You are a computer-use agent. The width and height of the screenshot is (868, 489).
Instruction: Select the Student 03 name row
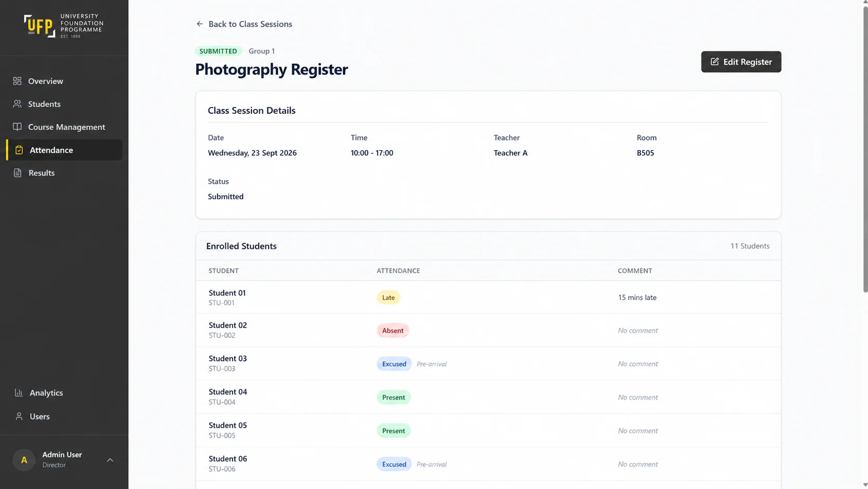(x=488, y=363)
